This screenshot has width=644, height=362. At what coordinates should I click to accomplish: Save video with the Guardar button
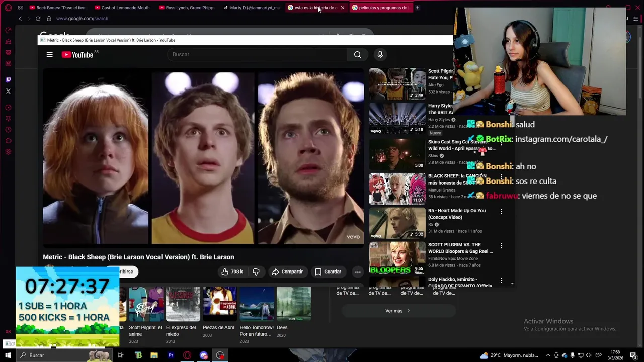(328, 271)
